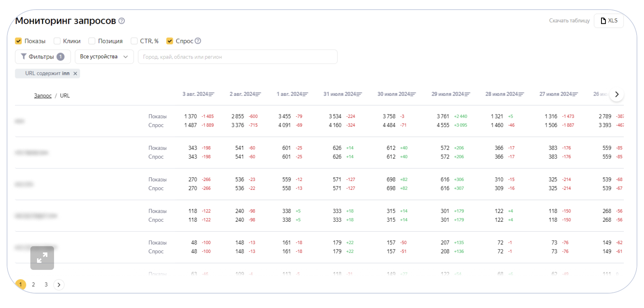Open the Фильтры panel
Image resolution: width=644 pixels, height=308 pixels.
point(43,57)
